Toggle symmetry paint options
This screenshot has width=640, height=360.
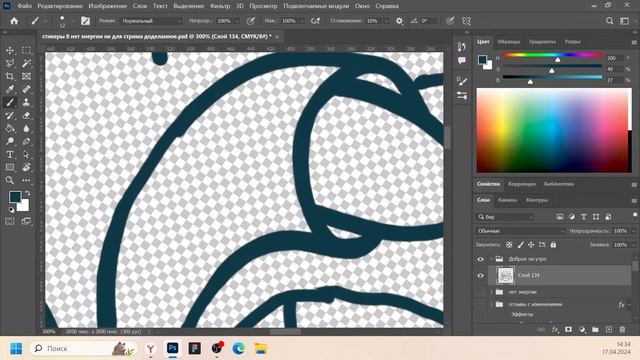pyautogui.click(x=466, y=21)
